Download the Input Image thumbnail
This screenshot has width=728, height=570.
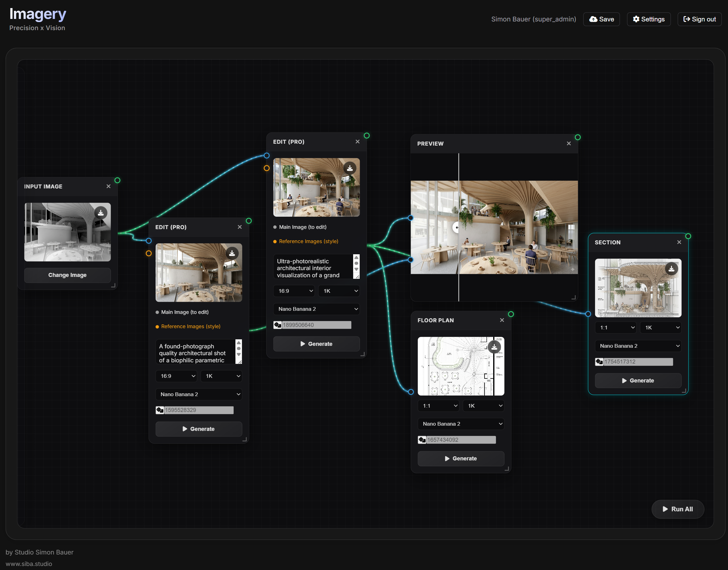pyautogui.click(x=100, y=213)
